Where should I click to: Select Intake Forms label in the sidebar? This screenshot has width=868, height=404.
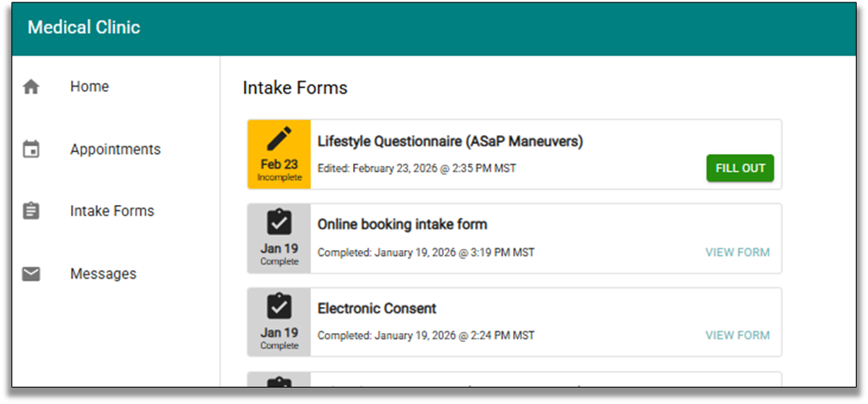tap(112, 211)
